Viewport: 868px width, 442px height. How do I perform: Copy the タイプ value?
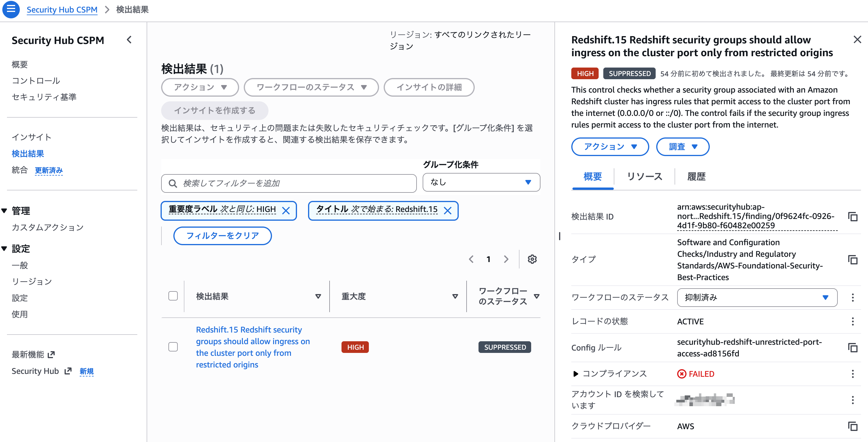coord(853,259)
